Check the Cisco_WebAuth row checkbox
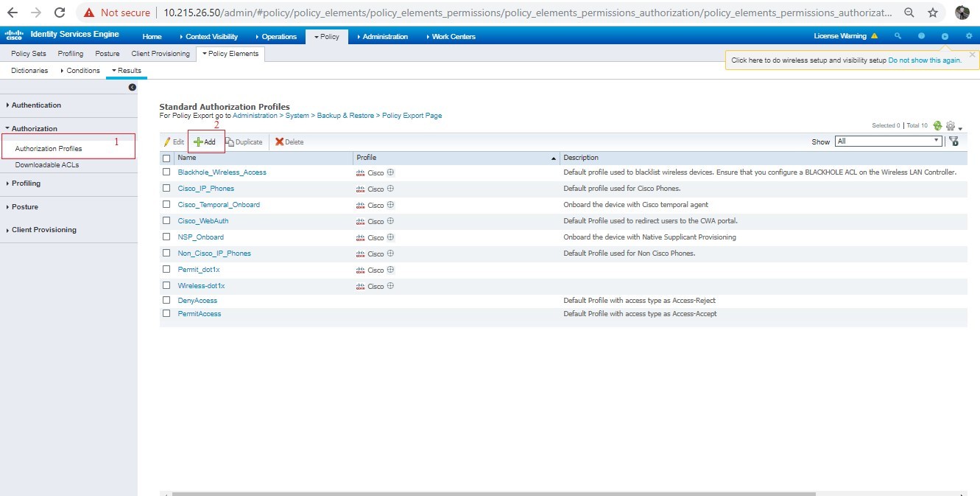 (166, 221)
